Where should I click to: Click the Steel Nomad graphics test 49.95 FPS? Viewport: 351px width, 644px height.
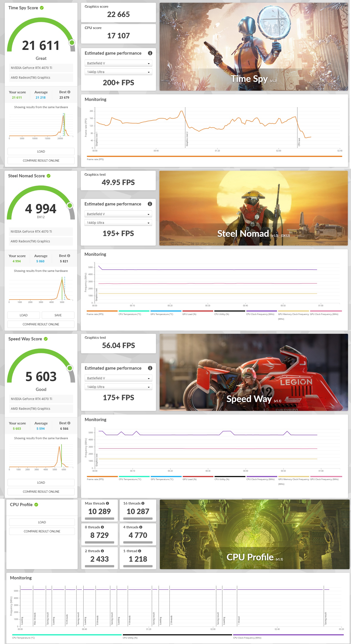[118, 183]
